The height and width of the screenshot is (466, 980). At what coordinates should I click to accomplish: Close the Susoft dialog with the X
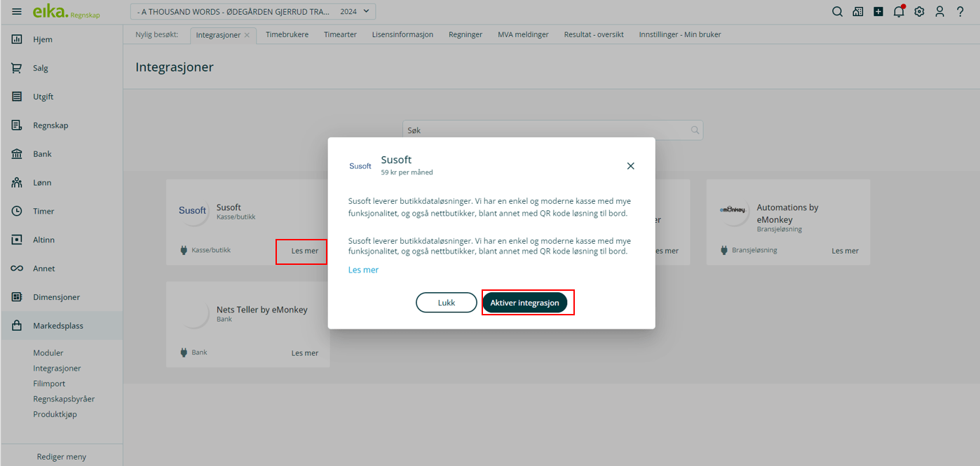coord(630,166)
